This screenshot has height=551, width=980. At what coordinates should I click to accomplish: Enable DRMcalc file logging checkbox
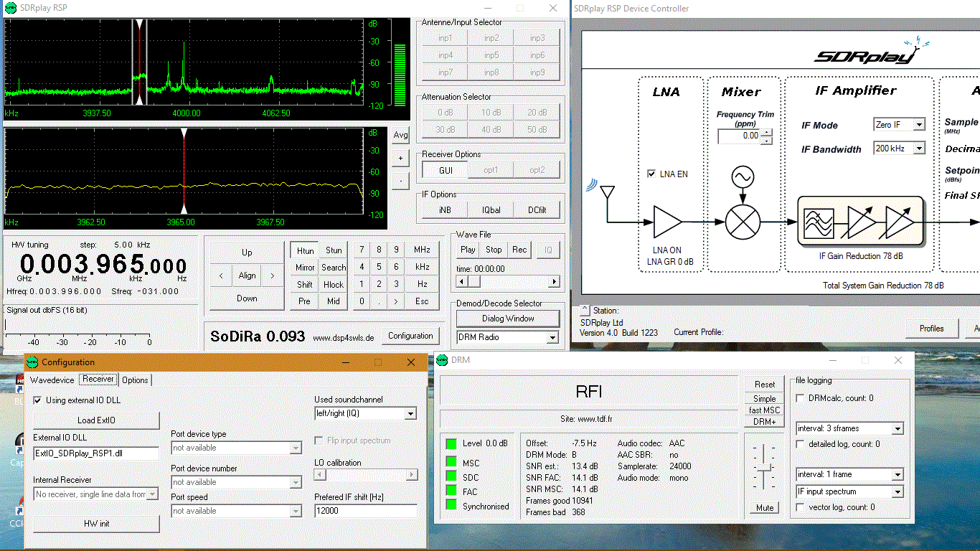coord(801,398)
